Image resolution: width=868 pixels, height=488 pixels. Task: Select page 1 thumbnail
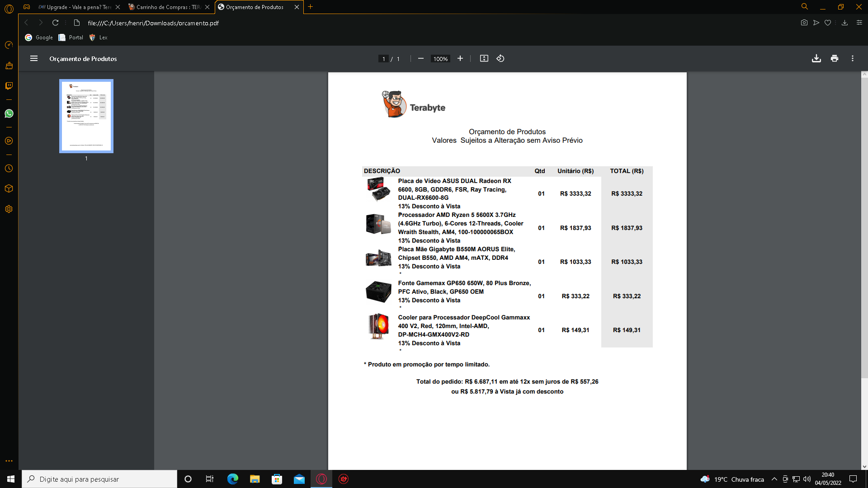86,116
